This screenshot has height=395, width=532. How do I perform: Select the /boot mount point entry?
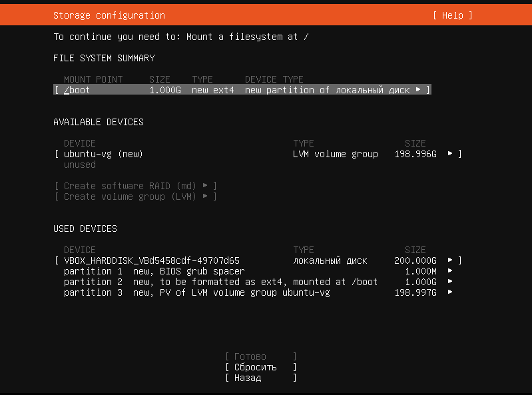(77, 90)
